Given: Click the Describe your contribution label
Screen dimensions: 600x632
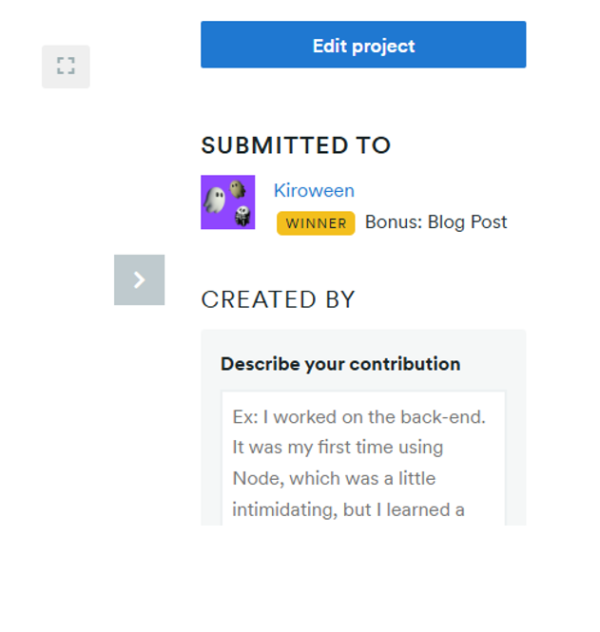Looking at the screenshot, I should point(340,364).
